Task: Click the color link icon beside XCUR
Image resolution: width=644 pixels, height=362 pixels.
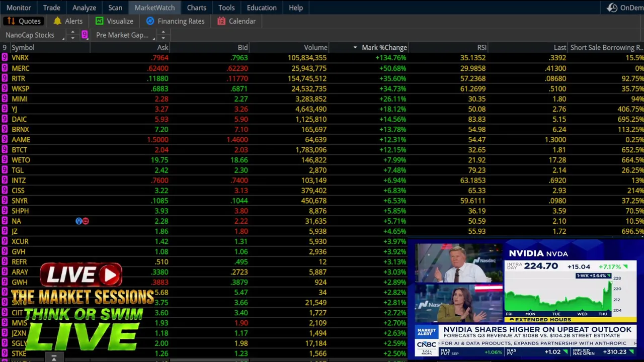Action: click(5, 241)
